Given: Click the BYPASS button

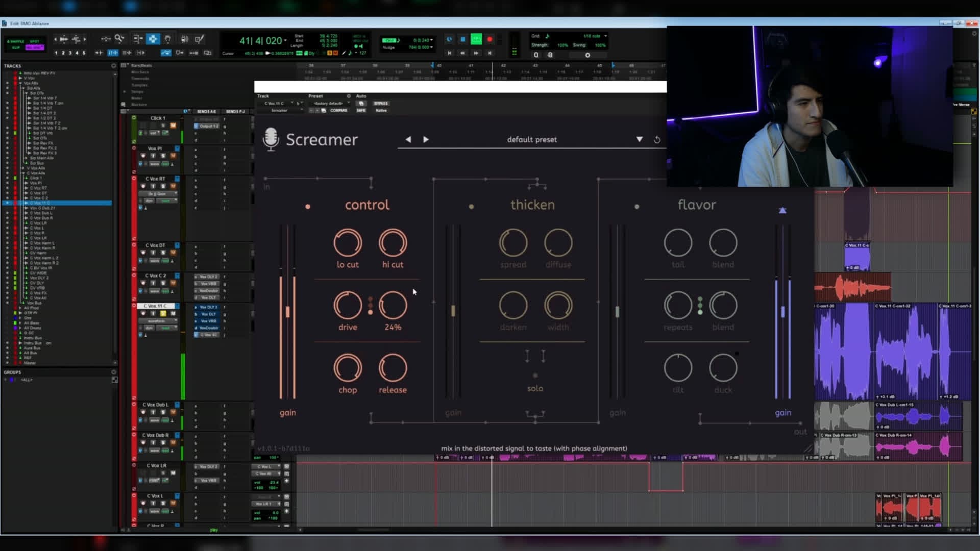Looking at the screenshot, I should pyautogui.click(x=381, y=104).
